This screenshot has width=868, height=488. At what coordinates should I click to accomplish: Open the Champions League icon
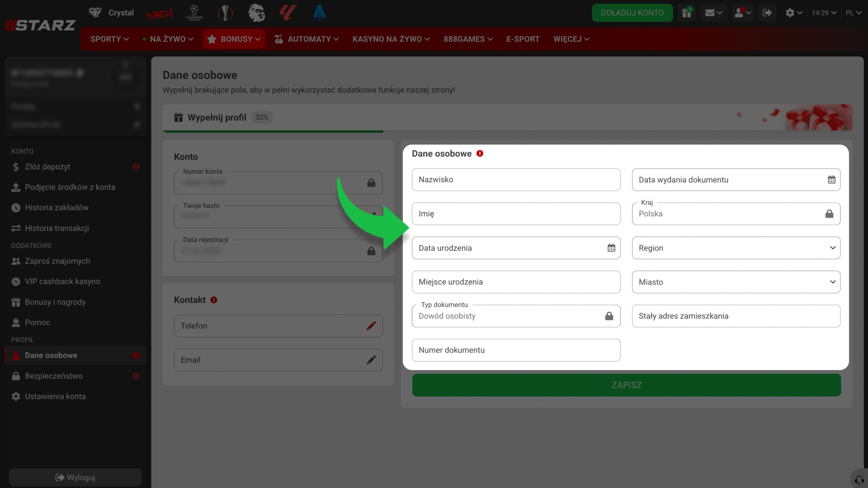pyautogui.click(x=194, y=13)
